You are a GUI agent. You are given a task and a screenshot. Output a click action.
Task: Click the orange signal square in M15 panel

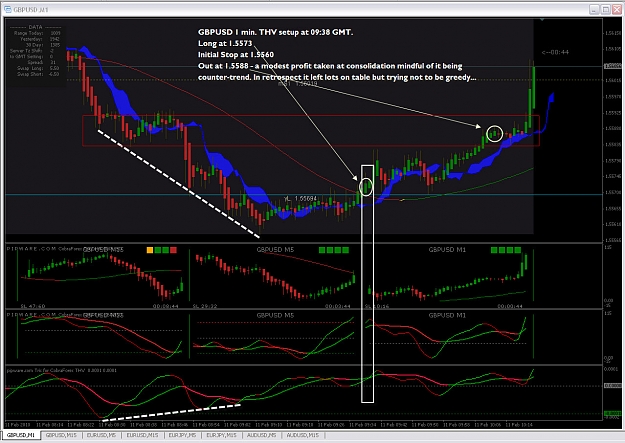150,250
